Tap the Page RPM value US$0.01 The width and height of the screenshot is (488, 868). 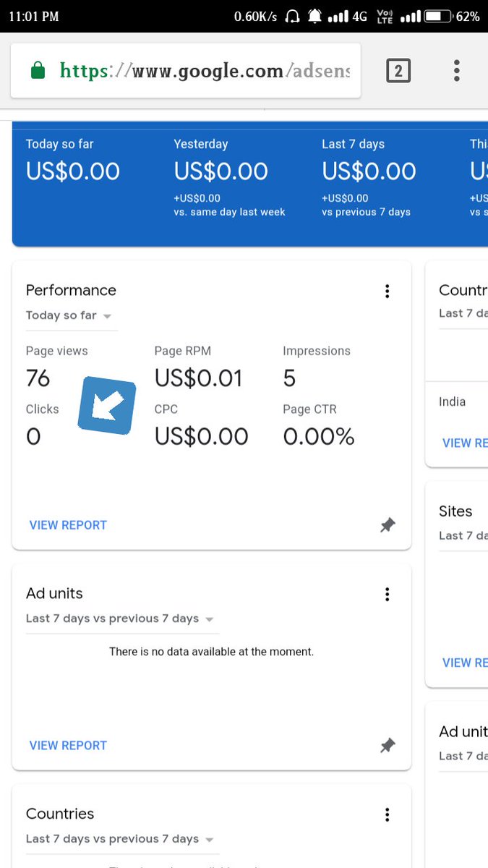coord(199,378)
